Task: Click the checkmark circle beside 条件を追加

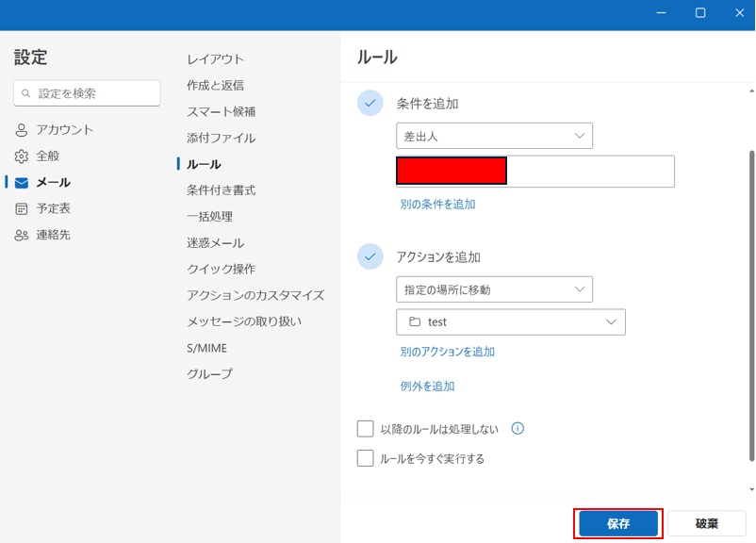Action: [370, 103]
